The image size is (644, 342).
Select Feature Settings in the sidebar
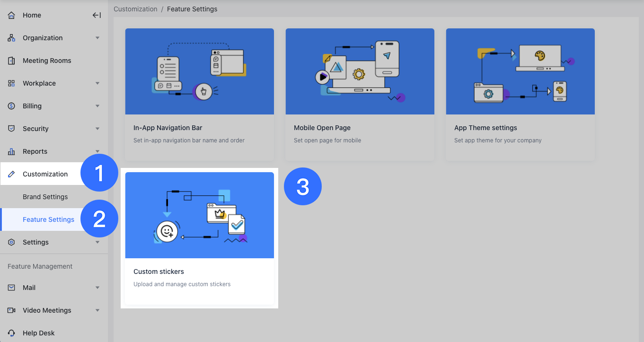pyautogui.click(x=48, y=219)
